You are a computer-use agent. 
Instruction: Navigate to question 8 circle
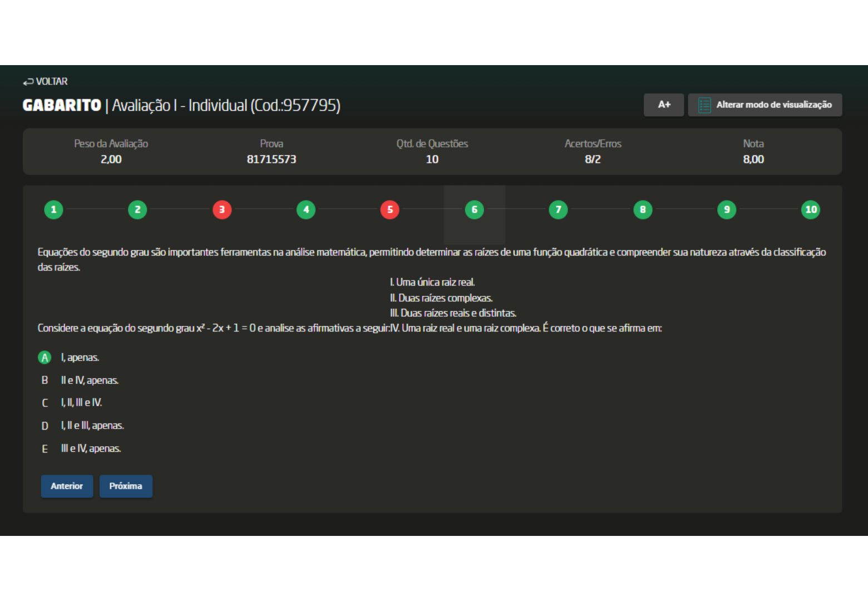(643, 210)
